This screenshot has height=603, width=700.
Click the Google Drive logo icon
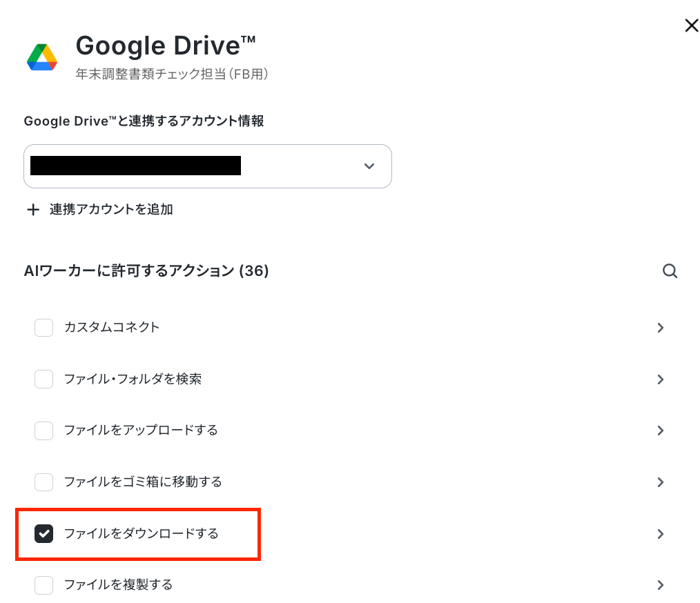42,57
